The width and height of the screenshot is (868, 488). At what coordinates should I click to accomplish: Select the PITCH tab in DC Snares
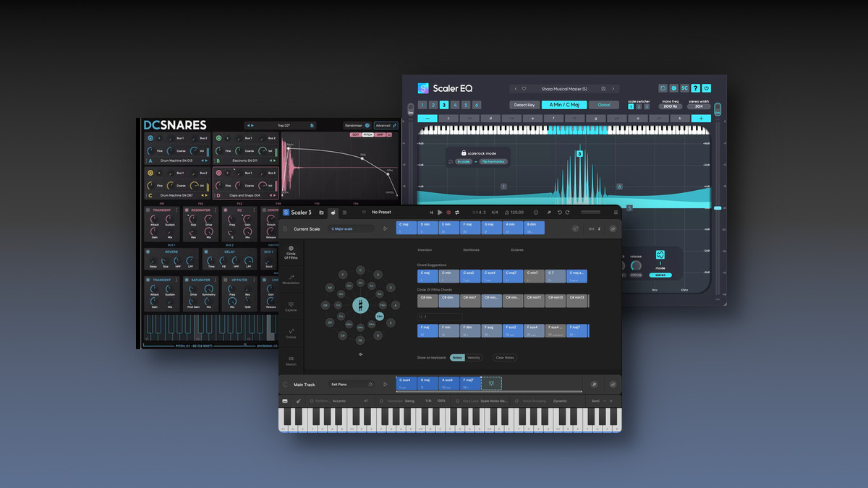367,134
